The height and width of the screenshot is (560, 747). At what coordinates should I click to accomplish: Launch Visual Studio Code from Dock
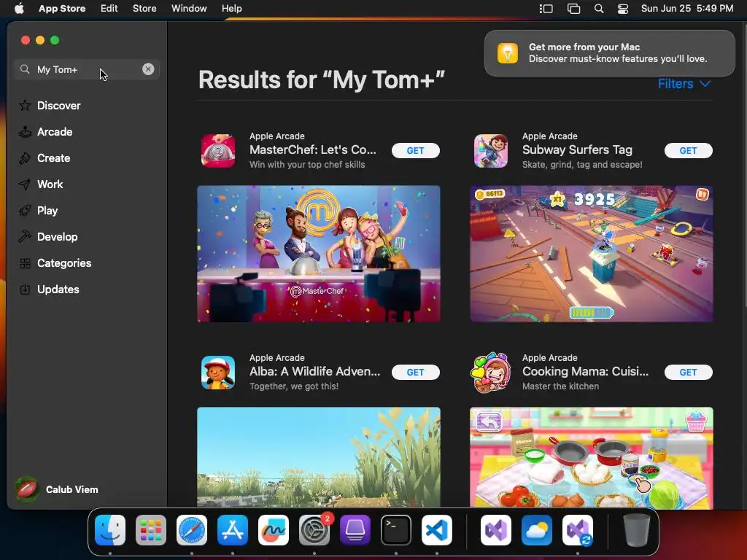click(437, 530)
